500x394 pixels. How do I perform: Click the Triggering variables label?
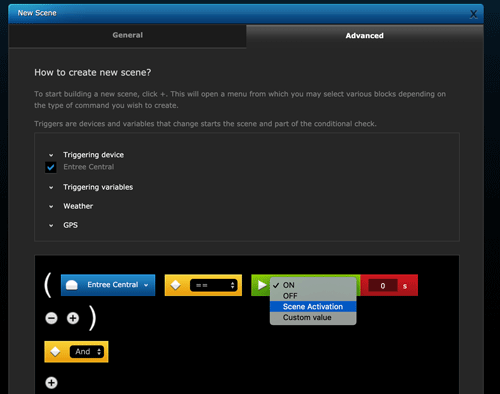98,187
